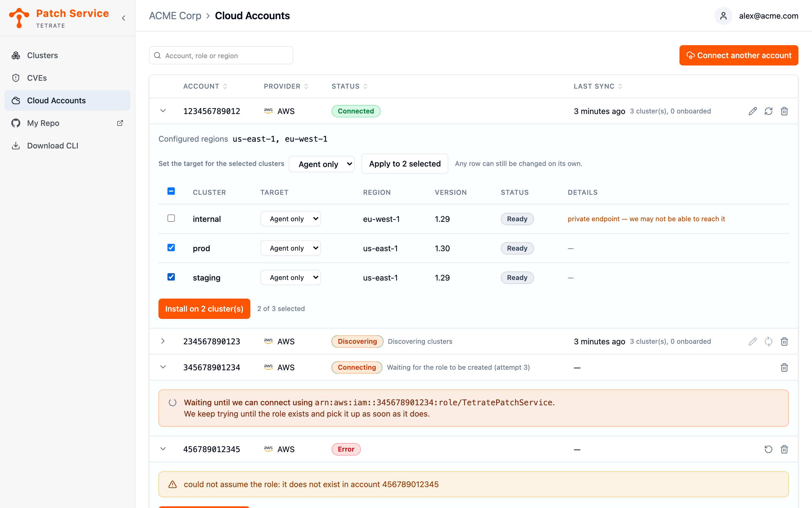This screenshot has height=508, width=812.
Task: Open Clusters page from sidebar
Action: click(x=67, y=55)
